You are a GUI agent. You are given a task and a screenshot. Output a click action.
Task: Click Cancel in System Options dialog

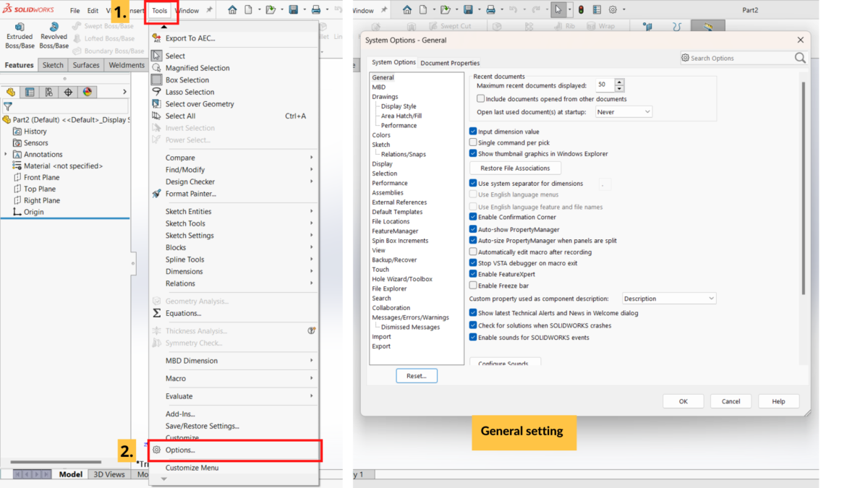coord(731,401)
